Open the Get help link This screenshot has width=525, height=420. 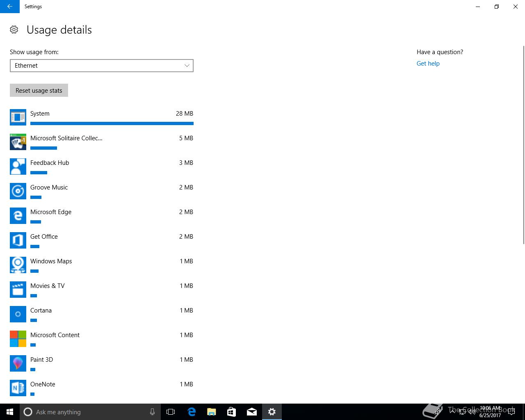428,64
